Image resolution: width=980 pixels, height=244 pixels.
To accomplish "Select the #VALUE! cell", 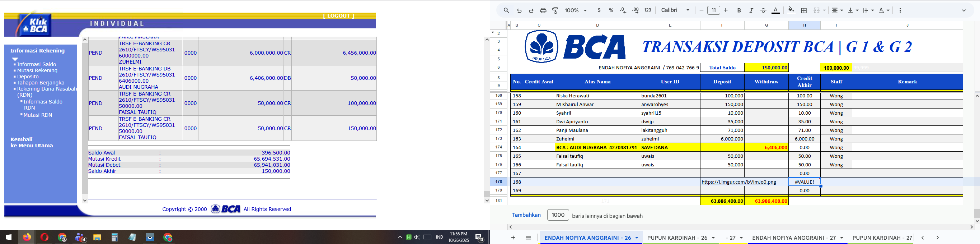I will [x=804, y=182].
